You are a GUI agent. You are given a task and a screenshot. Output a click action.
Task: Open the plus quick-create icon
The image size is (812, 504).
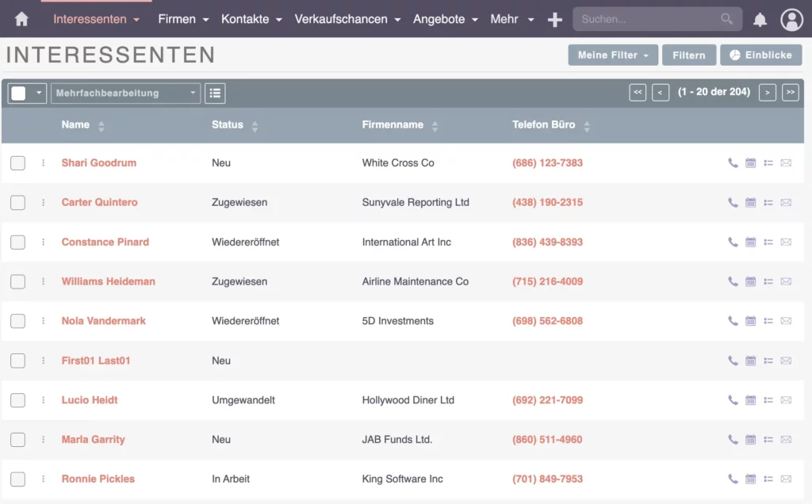(554, 20)
